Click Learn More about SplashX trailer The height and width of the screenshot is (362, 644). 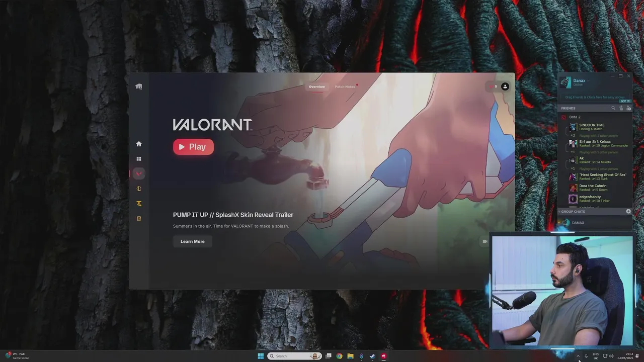[x=193, y=241]
